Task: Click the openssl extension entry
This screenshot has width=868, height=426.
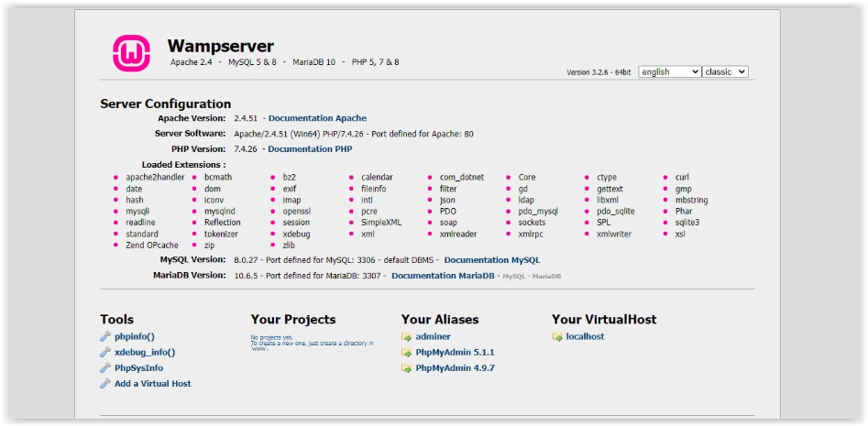Action: pyautogui.click(x=297, y=212)
